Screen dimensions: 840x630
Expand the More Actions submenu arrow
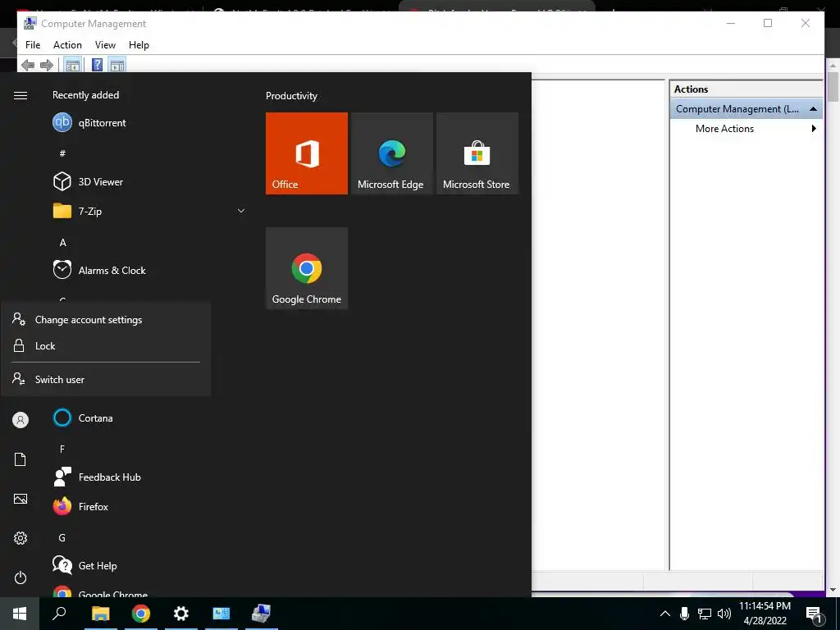coord(814,129)
